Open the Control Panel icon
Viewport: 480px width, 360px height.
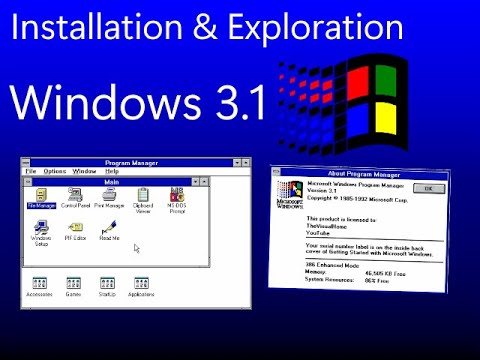(x=75, y=198)
